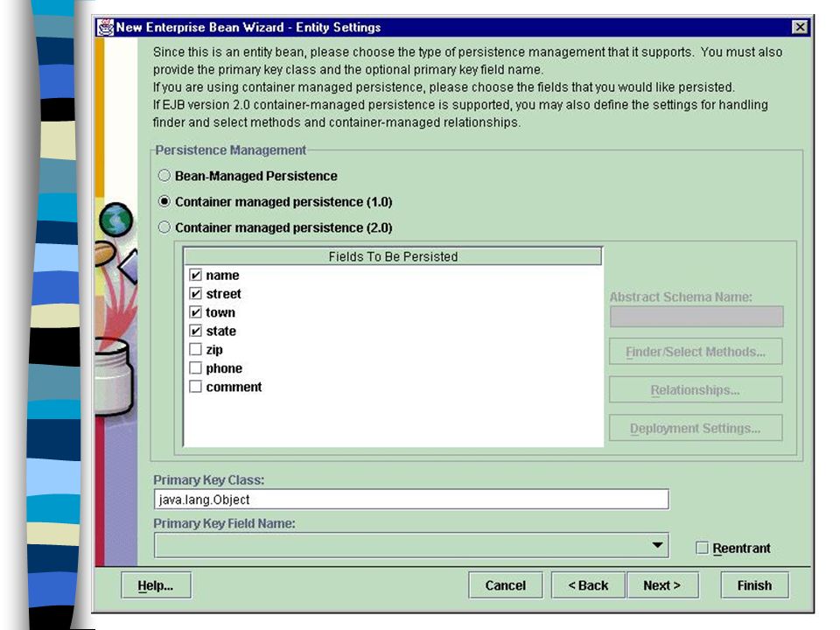
Task: Click the 'phone' field label text
Action: pos(224,368)
